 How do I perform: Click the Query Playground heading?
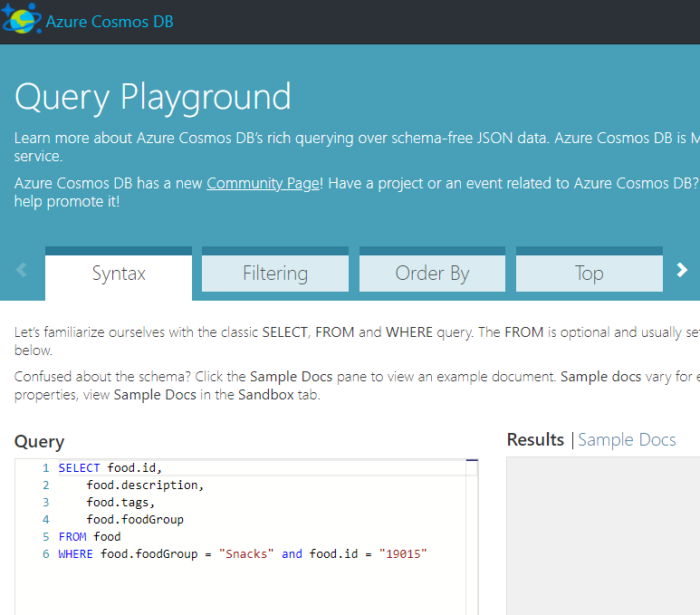point(153,97)
